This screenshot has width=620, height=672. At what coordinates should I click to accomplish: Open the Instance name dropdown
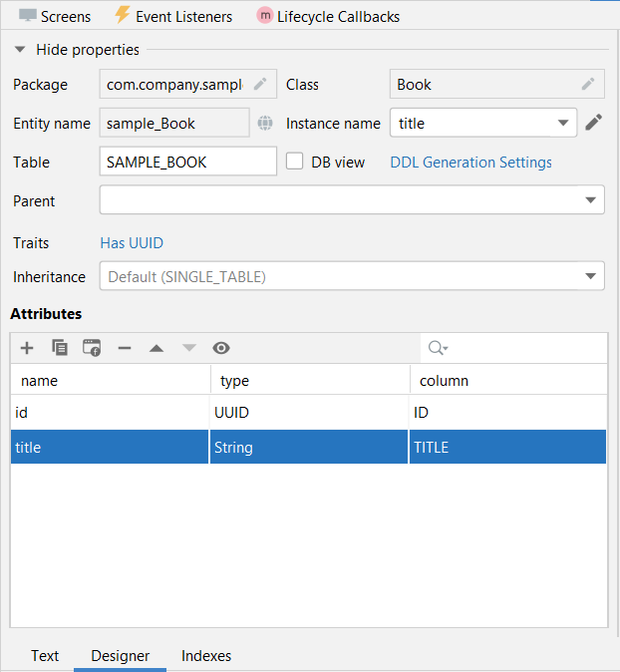tap(563, 123)
